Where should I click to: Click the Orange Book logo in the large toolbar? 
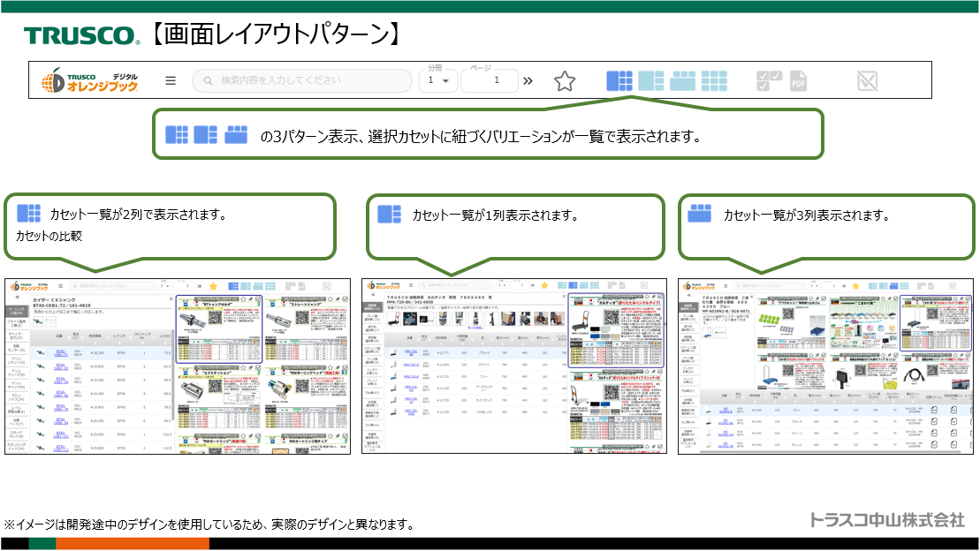pos(89,80)
